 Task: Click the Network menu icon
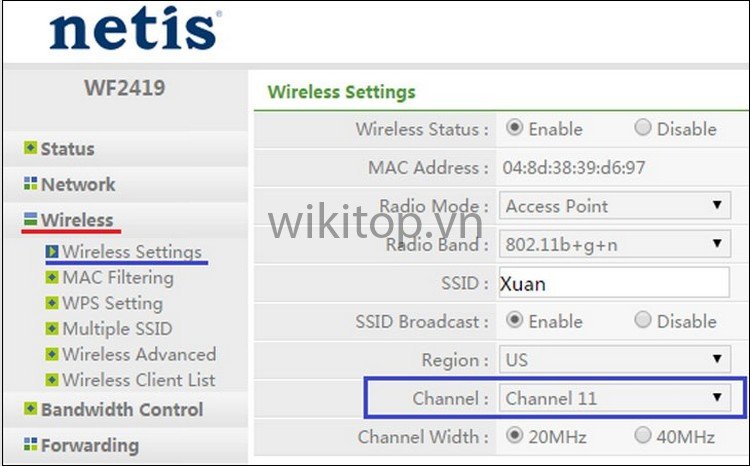point(31,185)
